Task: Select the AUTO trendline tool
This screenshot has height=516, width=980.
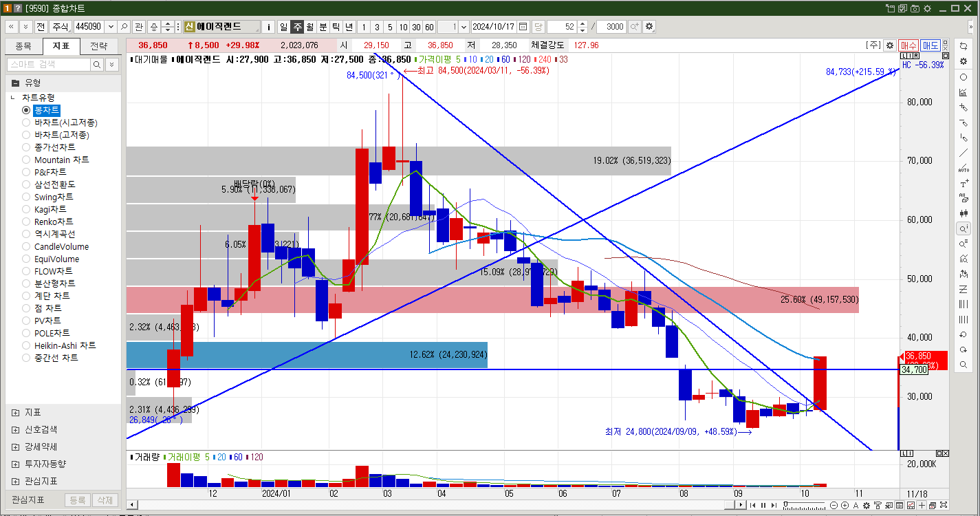Action: click(x=963, y=168)
